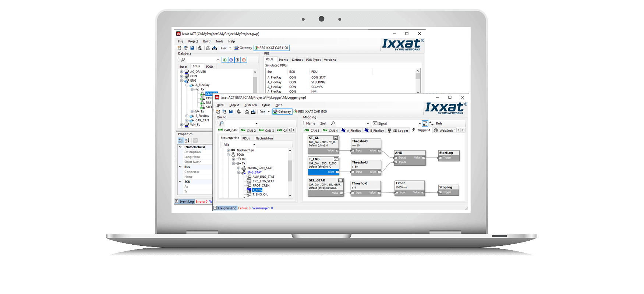Select the WebSock-1 mapping tab
Viewport: 644px width, 294px height.
click(x=445, y=130)
